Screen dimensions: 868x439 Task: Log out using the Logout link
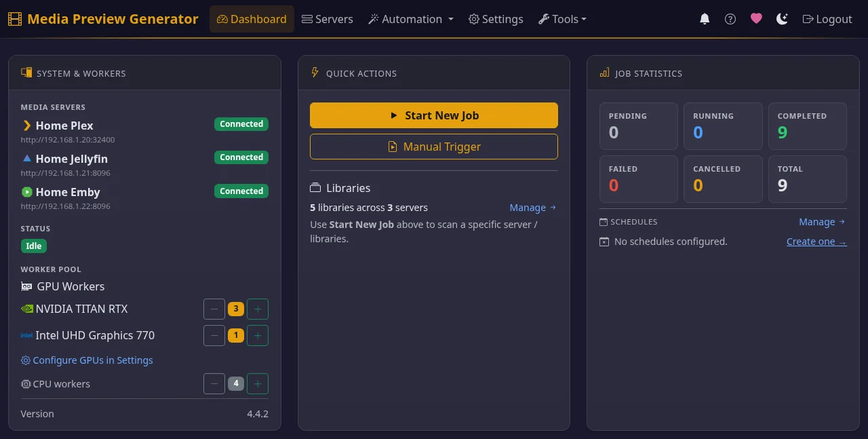pyautogui.click(x=827, y=19)
